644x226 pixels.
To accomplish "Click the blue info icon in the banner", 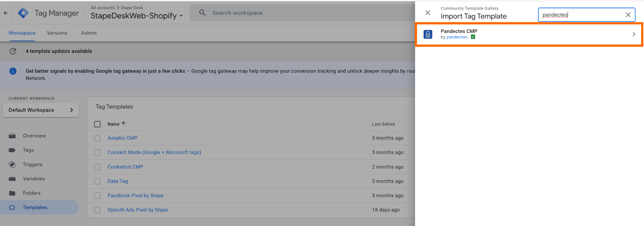I will [x=13, y=71].
